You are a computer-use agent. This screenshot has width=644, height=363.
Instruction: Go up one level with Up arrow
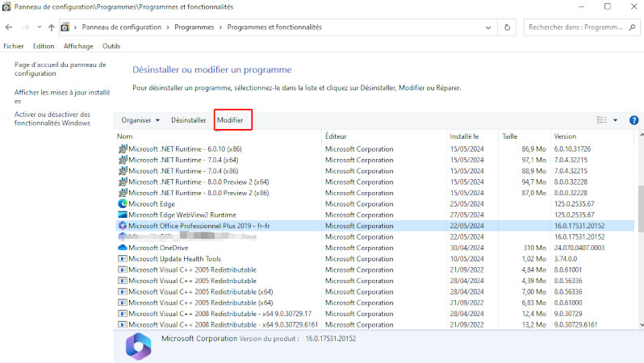pyautogui.click(x=50, y=27)
